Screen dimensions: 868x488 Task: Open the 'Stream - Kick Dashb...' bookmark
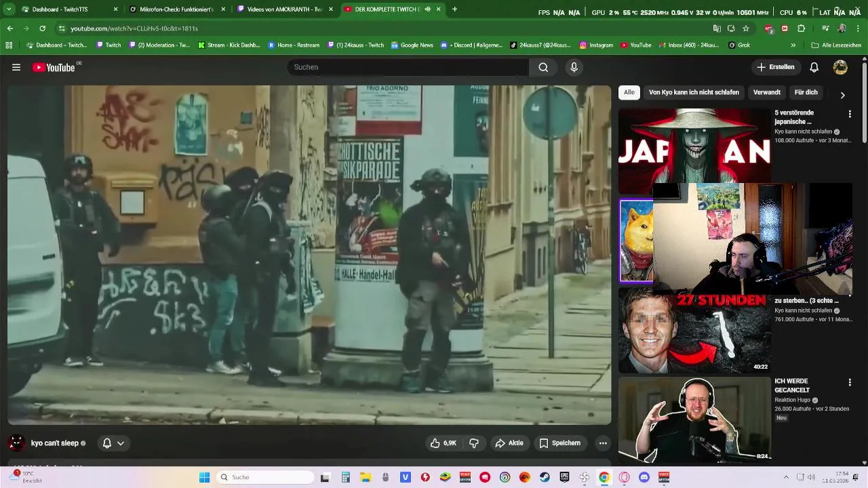[229, 45]
